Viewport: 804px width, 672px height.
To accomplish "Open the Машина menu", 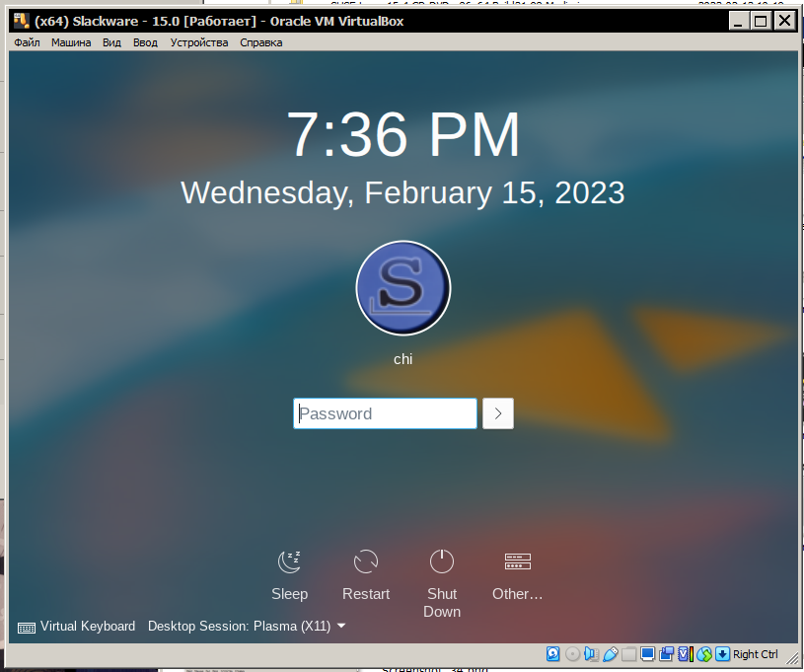I will (71, 42).
